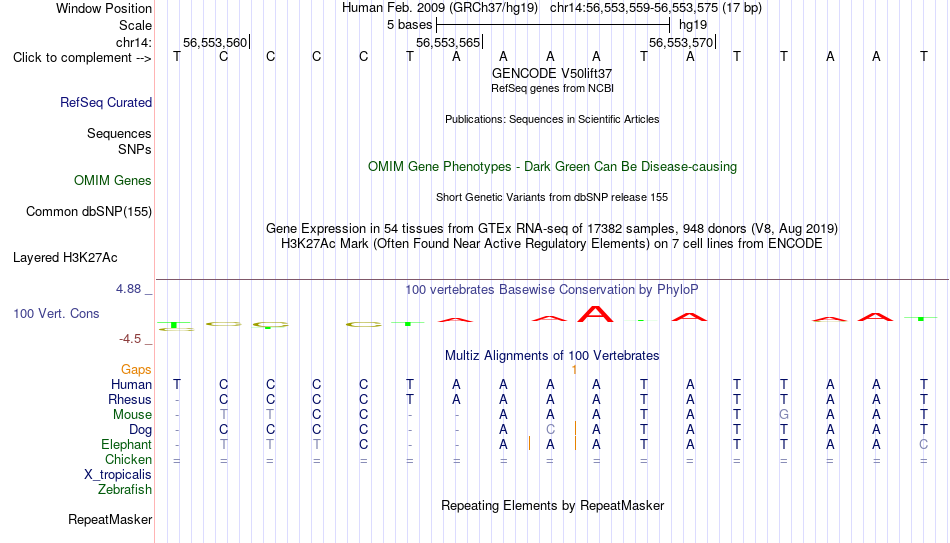Viewport: 950px width, 543px height.
Task: Click the '5 bases' scale bar label
Action: tap(410, 25)
